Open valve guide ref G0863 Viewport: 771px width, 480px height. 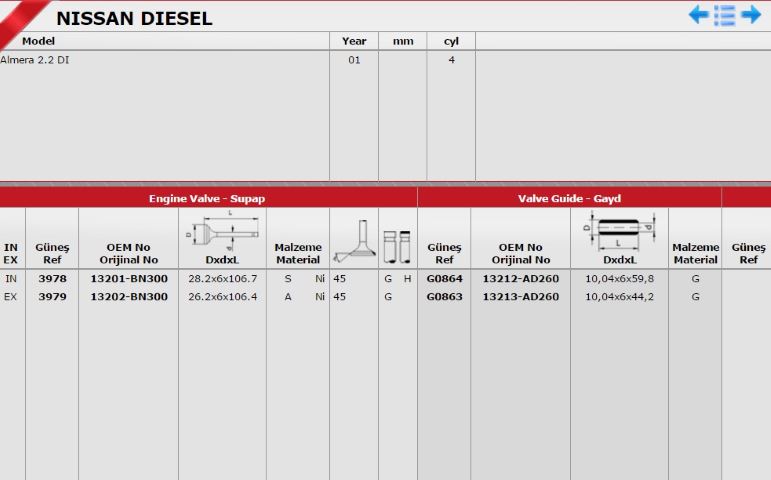(x=445, y=297)
